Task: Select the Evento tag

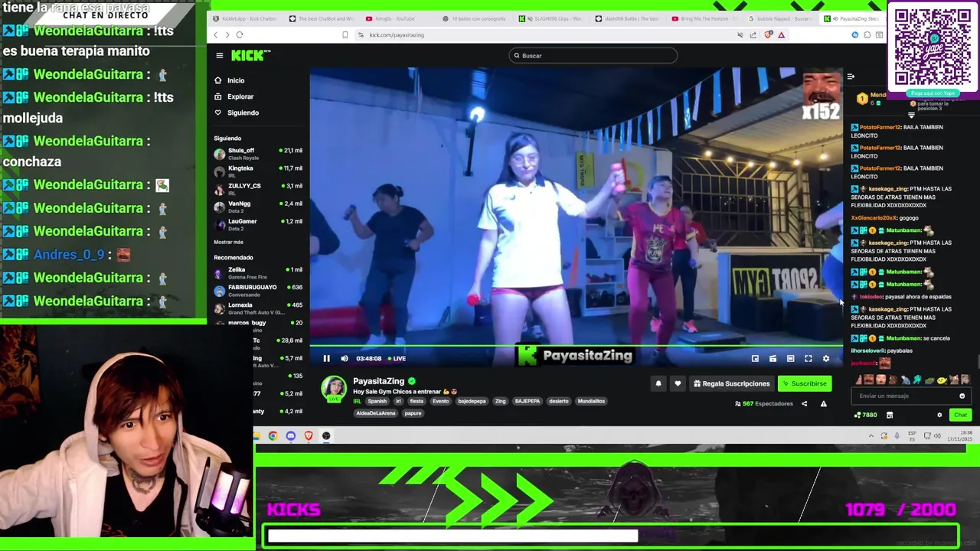Action: [x=440, y=401]
